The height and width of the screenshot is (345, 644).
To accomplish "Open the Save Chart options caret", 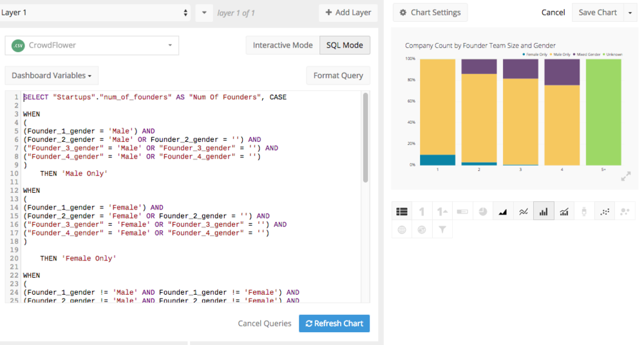I will pos(630,12).
